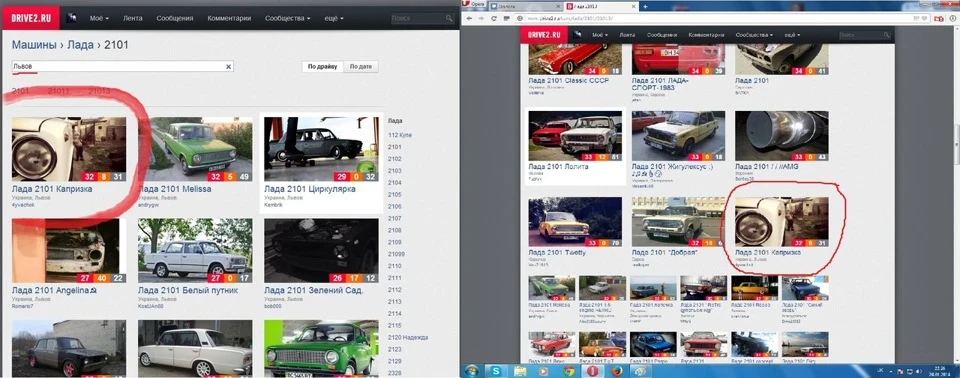The width and height of the screenshot is (960, 378).
Task: Expand the ещё dropdown in Opera window
Action: tap(792, 36)
